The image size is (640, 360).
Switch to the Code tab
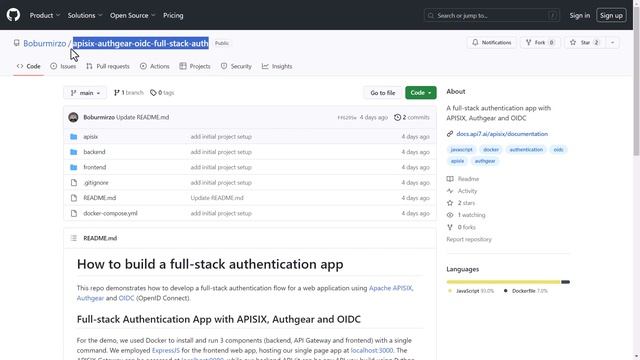[29, 66]
